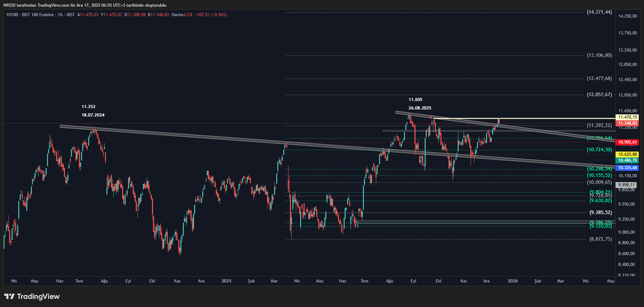The width and height of the screenshot is (644, 307).
Task: Click the 2025 year marker on time axis
Action: pos(226,281)
